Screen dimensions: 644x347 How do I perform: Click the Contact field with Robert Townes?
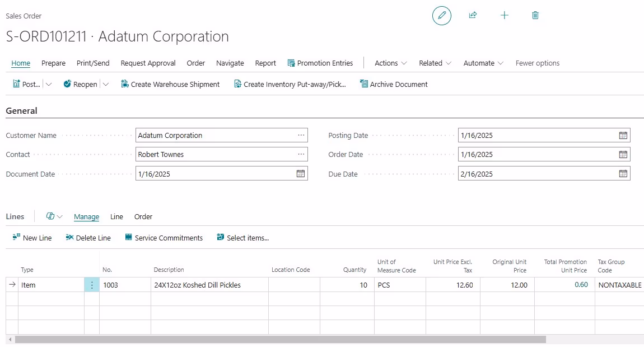[x=221, y=154]
